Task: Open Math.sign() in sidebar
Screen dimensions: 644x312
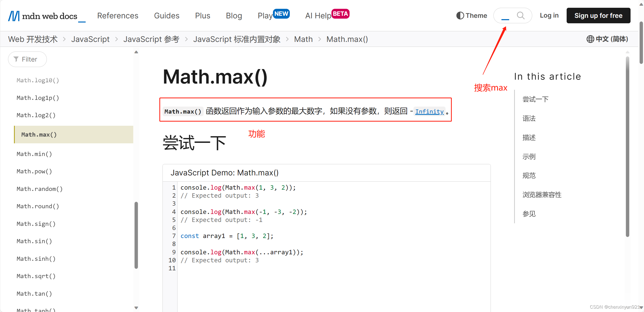Action: coord(36,224)
